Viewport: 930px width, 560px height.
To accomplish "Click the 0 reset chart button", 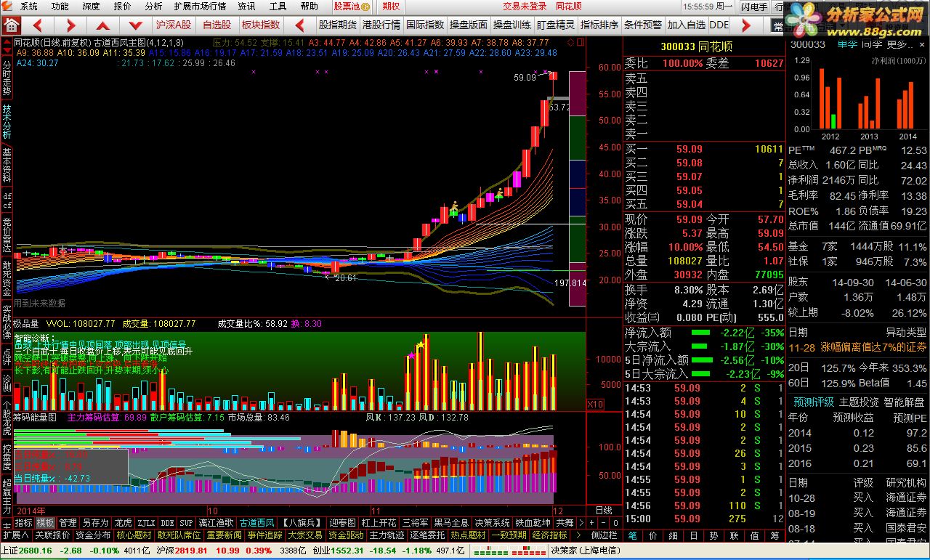I will tap(615, 522).
